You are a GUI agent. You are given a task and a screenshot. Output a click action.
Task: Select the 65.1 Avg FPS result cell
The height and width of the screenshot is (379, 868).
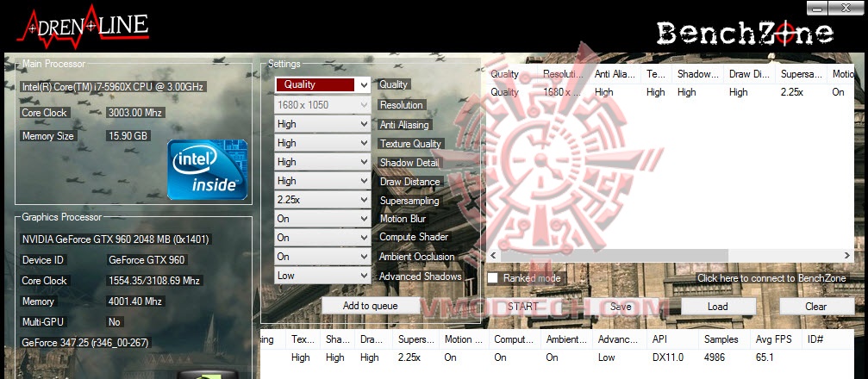(x=765, y=357)
